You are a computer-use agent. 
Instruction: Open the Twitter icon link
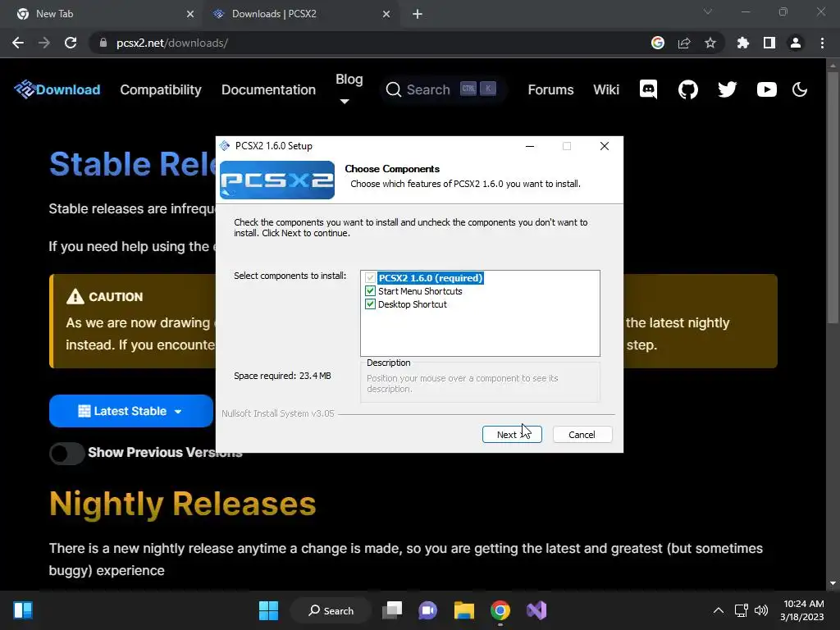(727, 89)
